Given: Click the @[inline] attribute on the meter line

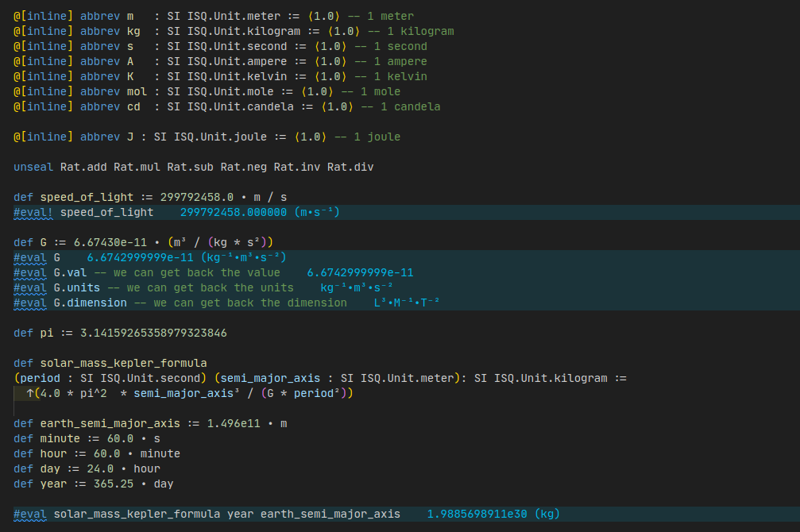Looking at the screenshot, I should 43,16.
